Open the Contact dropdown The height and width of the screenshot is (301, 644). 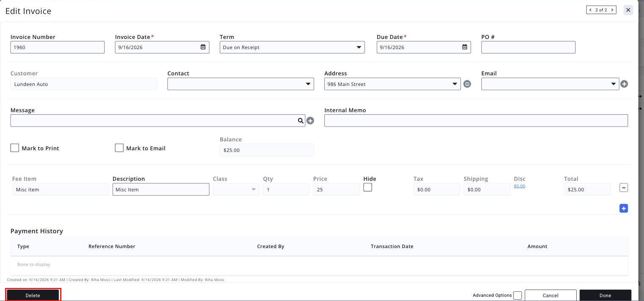[240, 84]
